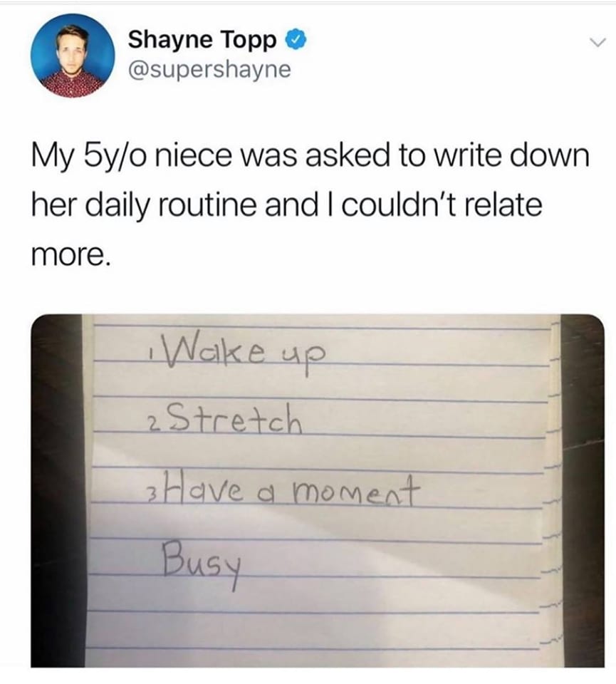Click the tweet text starting "My 5y/o niece"

[310, 205]
